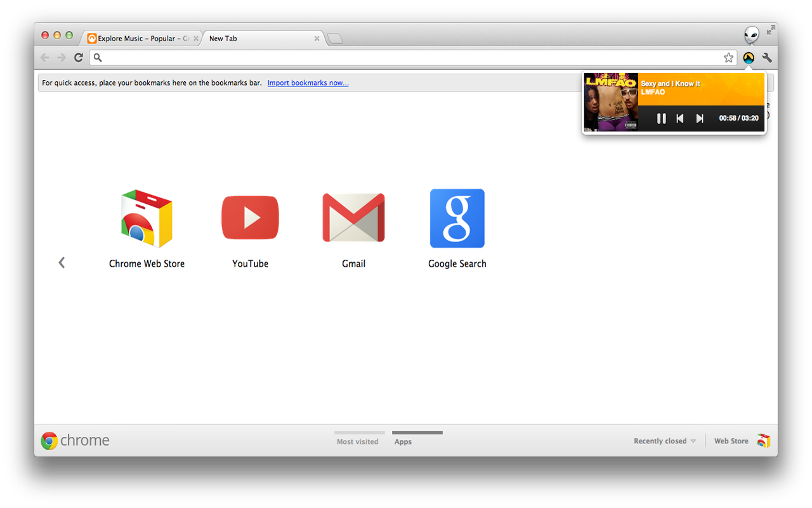Click the Grooveshark favicon on first tab
The width and height of the screenshot is (812, 508).
(x=92, y=39)
